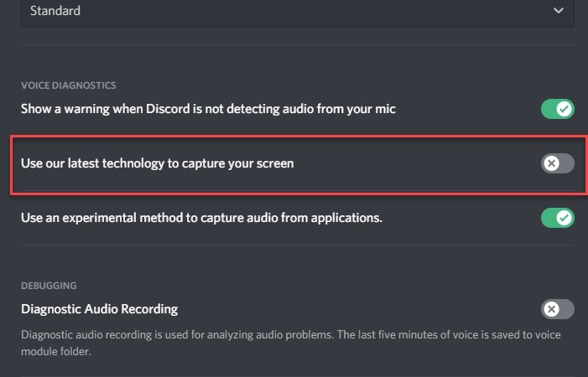
Task: Disable experimental application audio capture toggle
Action: click(x=557, y=218)
